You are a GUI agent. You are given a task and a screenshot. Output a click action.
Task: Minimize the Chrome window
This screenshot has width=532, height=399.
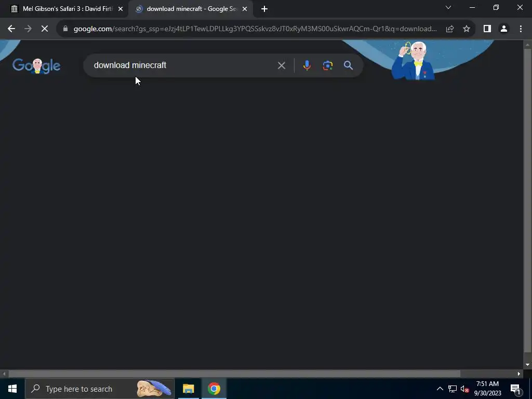point(472,7)
